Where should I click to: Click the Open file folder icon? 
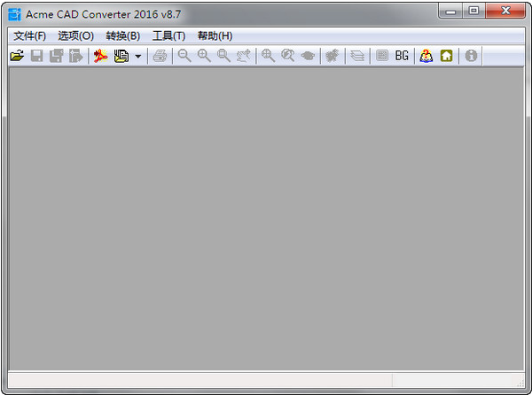pos(17,56)
